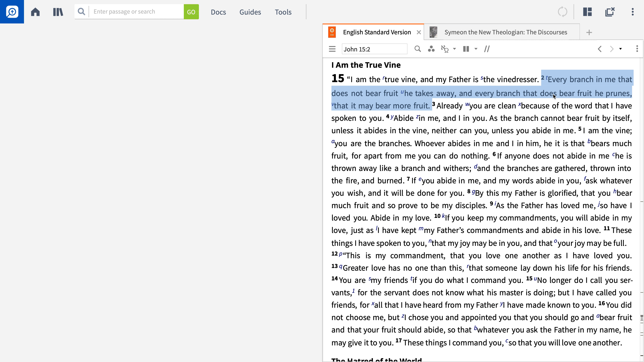Click the sync status circular arrows icon

coord(562,12)
